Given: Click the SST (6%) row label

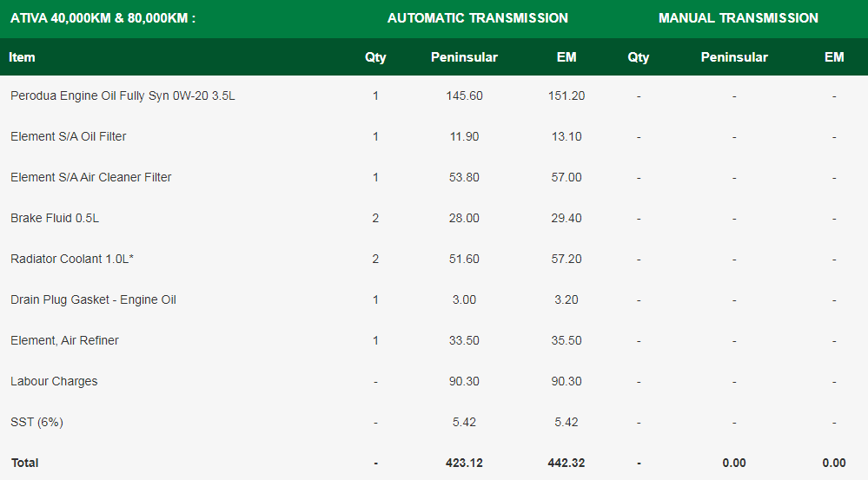Looking at the screenshot, I should [36, 422].
